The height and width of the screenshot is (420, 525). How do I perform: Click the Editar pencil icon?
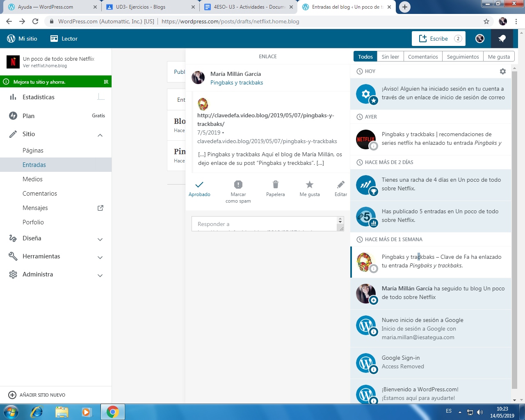(x=340, y=185)
